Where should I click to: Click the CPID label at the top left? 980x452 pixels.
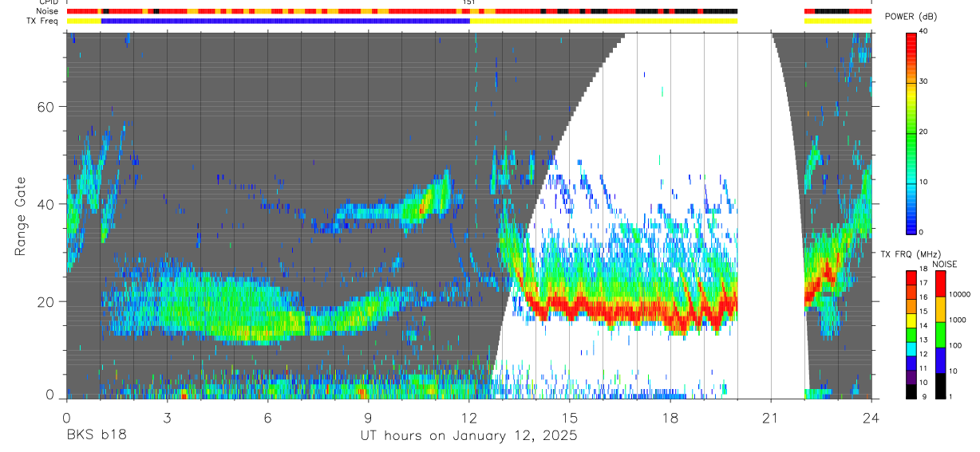48,2
